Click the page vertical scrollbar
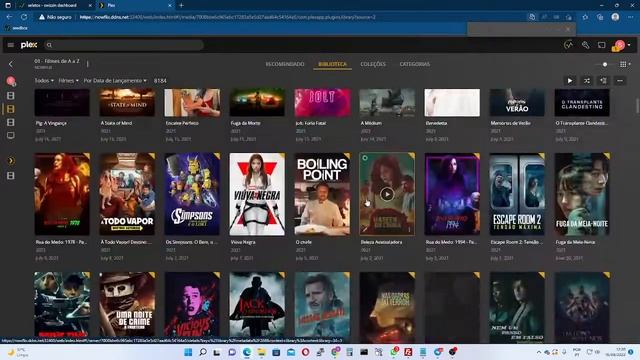This screenshot has height=360, width=640. (637, 105)
